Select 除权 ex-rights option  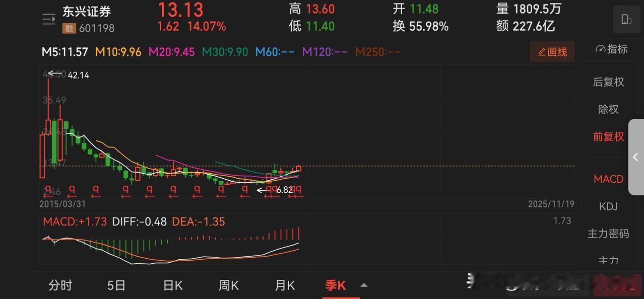pos(608,109)
